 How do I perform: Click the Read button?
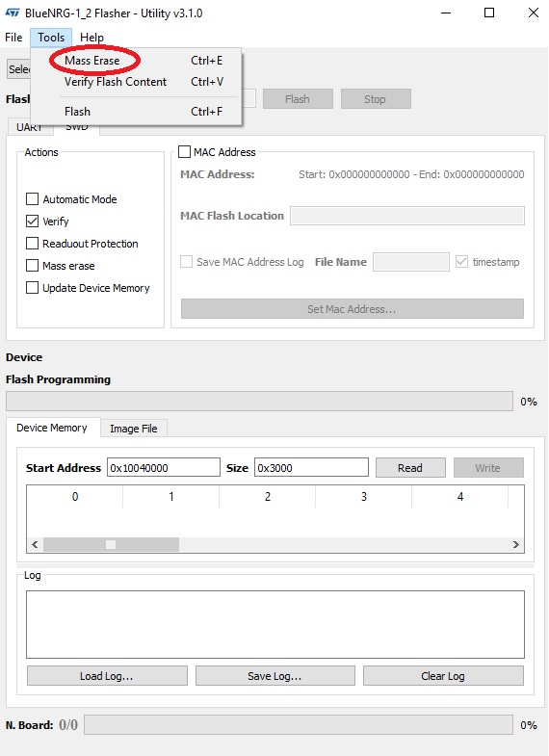click(410, 468)
